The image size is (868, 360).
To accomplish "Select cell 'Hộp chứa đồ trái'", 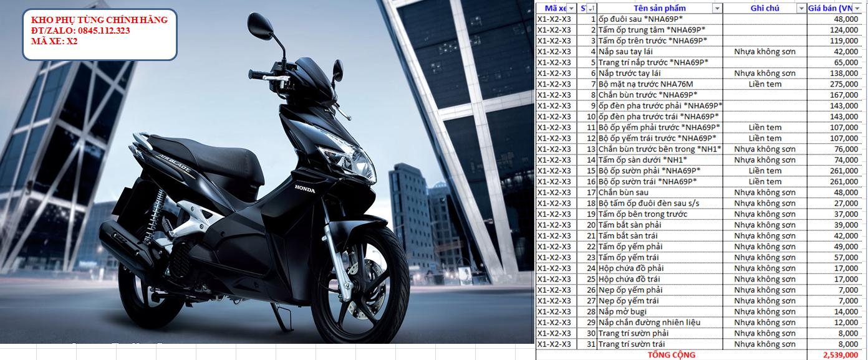I will (660, 279).
